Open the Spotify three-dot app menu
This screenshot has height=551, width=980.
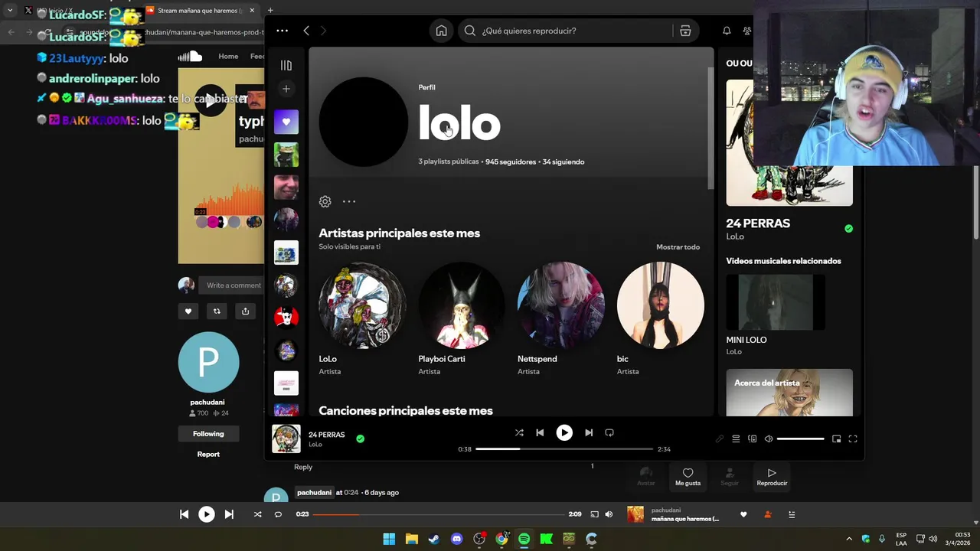(x=282, y=31)
